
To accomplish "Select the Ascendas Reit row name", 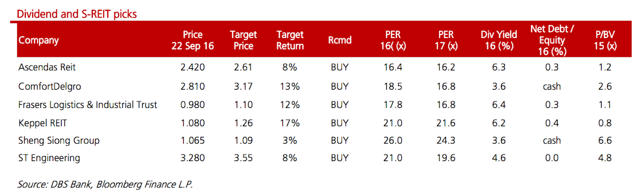I will click(x=46, y=67).
